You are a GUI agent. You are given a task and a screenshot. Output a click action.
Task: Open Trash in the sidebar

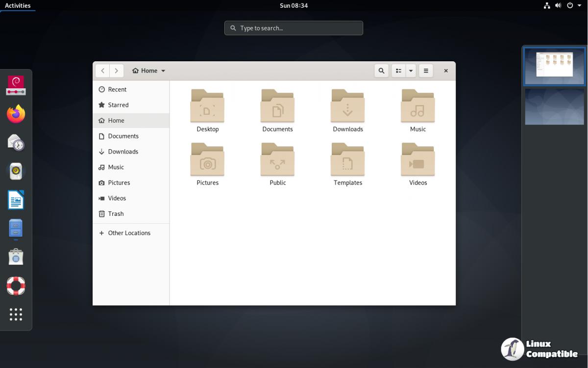coord(116,214)
